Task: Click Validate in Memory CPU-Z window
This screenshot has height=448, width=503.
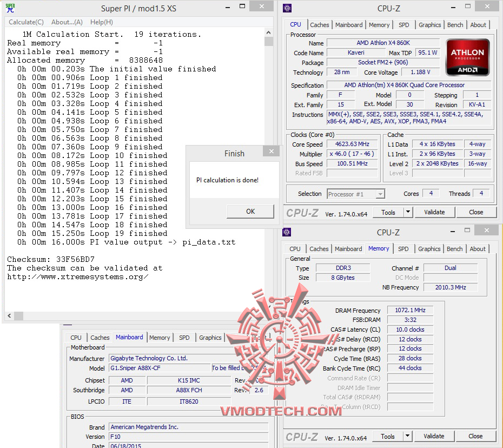Action: pyautogui.click(x=434, y=436)
